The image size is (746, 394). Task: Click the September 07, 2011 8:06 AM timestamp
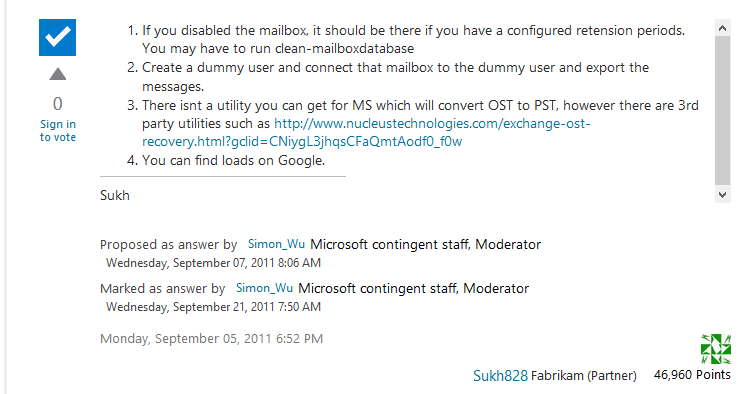point(213,263)
